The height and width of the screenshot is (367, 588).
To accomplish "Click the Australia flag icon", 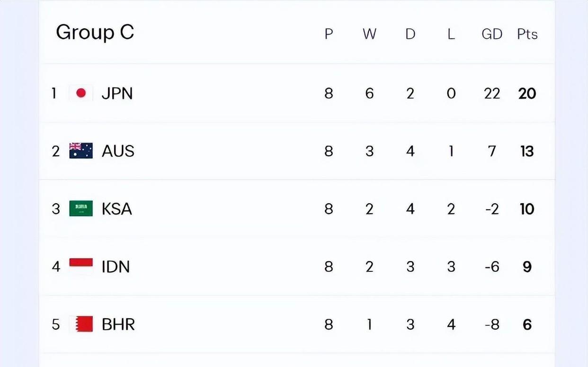I will [x=81, y=151].
